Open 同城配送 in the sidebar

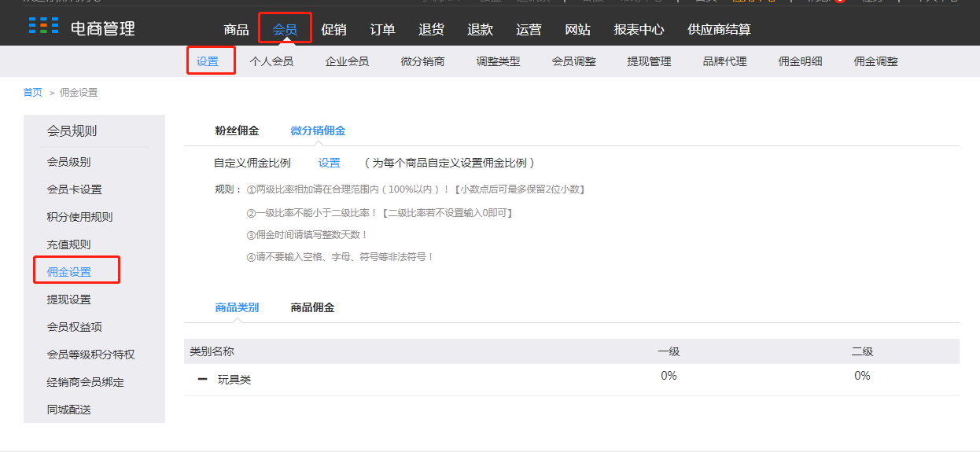pos(68,410)
